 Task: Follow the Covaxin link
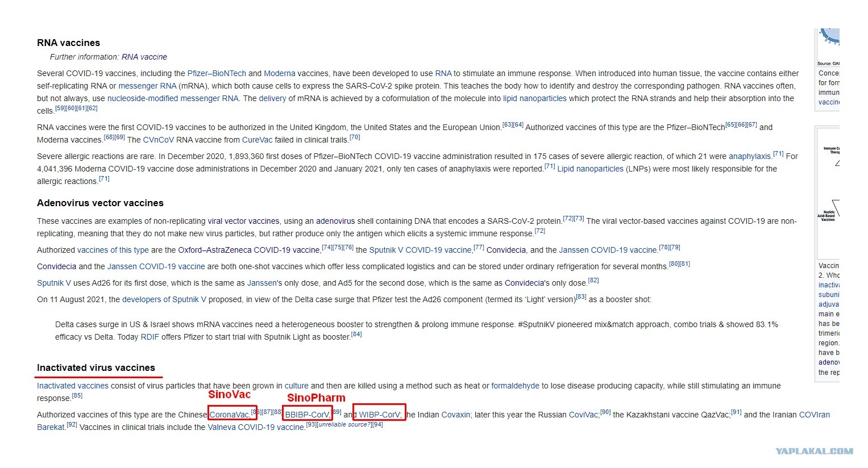tap(456, 415)
